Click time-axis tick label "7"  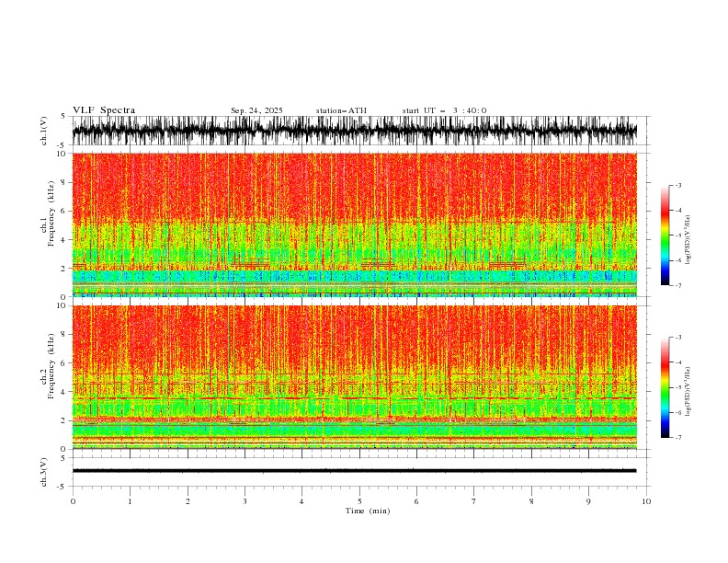[x=474, y=501]
